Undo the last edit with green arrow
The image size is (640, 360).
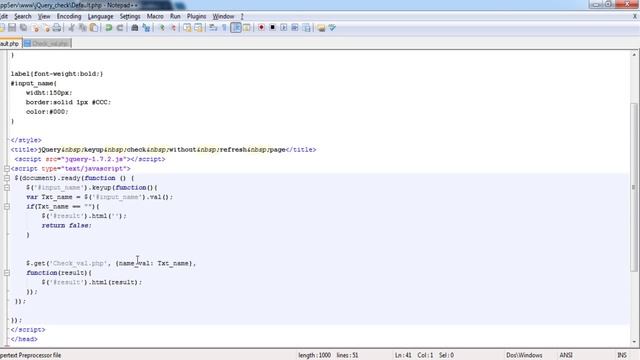pyautogui.click(x=109, y=28)
